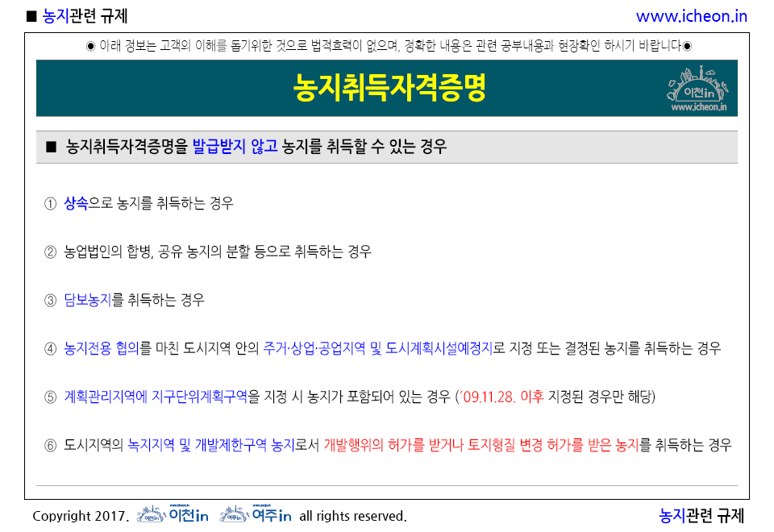
Task: Click the '농지관련 규제' text at bottom right
Action: (701, 516)
